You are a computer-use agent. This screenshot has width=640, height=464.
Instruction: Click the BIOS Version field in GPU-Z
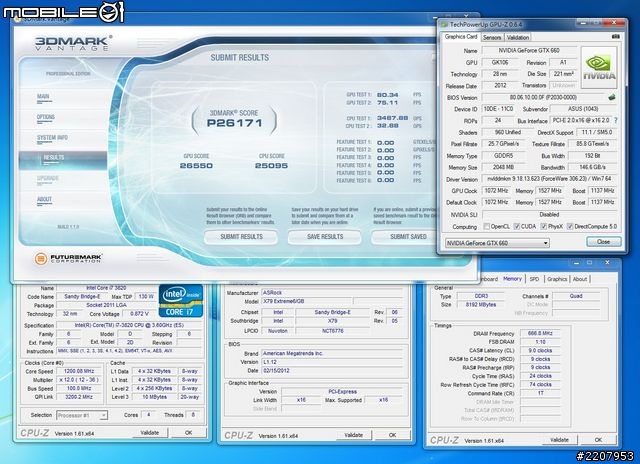click(x=543, y=98)
